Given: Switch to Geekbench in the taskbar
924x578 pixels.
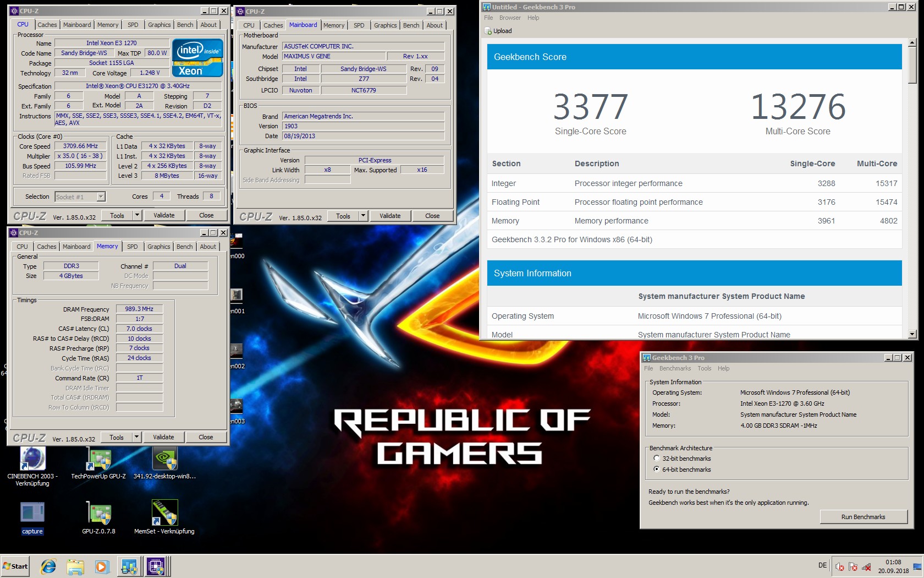Looking at the screenshot, I should tap(129, 566).
